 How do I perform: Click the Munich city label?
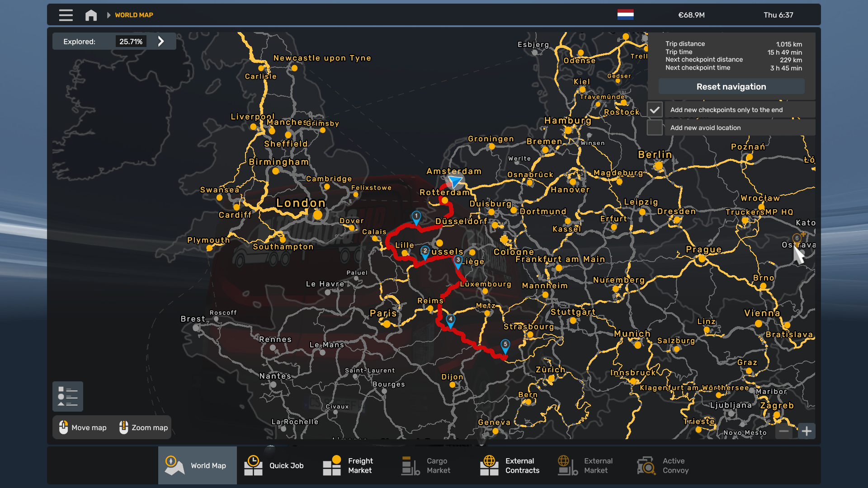pyautogui.click(x=632, y=333)
